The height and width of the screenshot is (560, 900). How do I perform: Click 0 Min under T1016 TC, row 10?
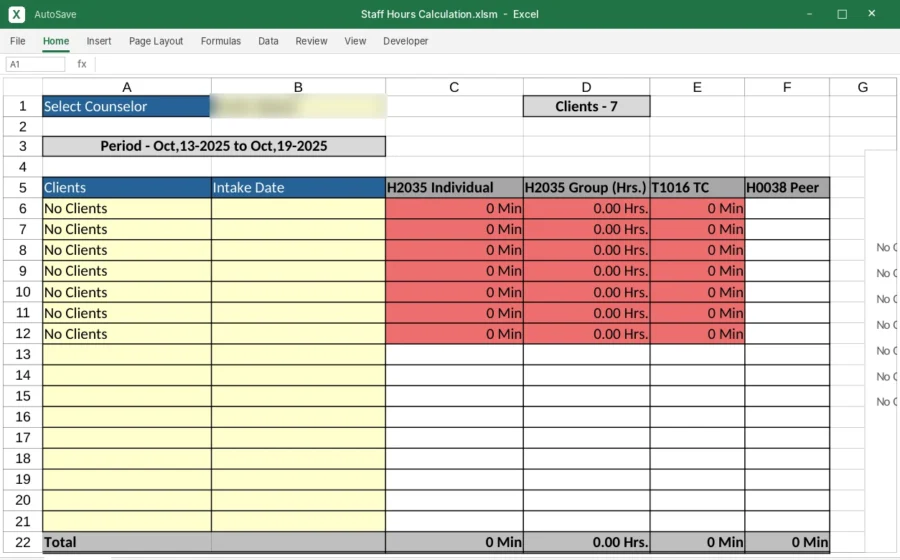point(697,292)
